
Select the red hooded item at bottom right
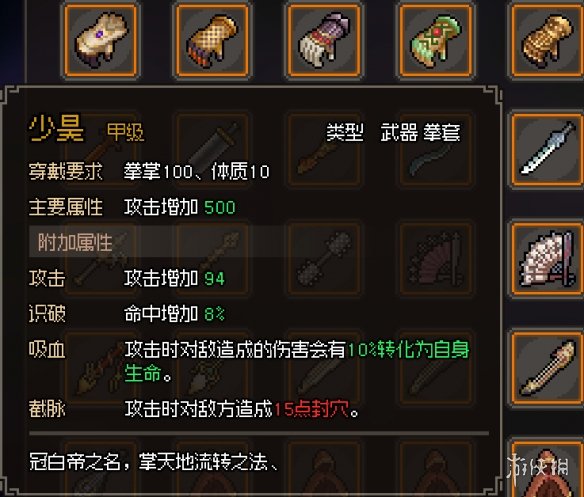pyautogui.click(x=548, y=470)
